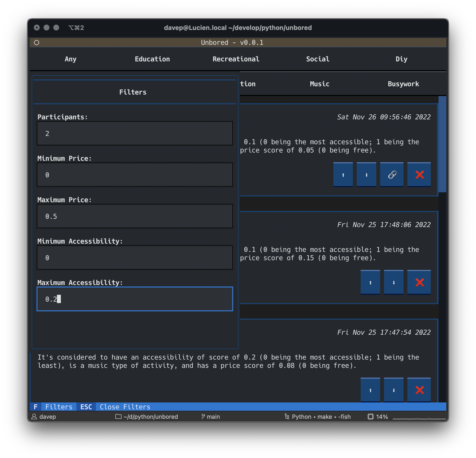Viewport: 476px width, 458px height.
Task: Open the Music tab
Action: click(x=319, y=84)
